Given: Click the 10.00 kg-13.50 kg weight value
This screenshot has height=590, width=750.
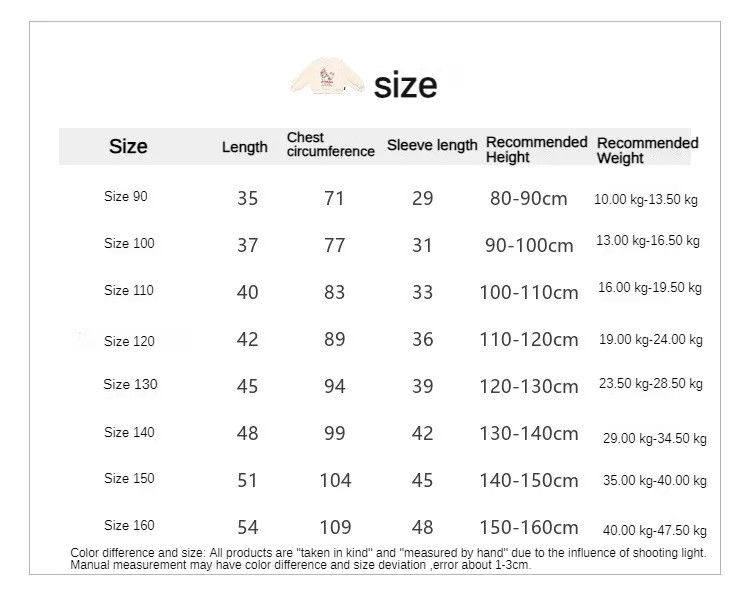Looking at the screenshot, I should tap(646, 199).
